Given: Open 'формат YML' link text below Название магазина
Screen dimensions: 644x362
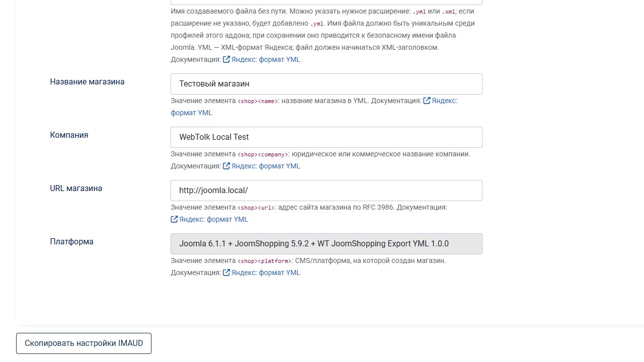Looking at the screenshot, I should click(x=191, y=113).
